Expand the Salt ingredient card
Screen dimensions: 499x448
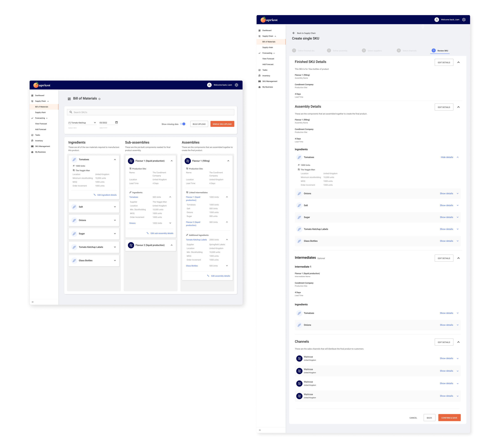point(115,207)
